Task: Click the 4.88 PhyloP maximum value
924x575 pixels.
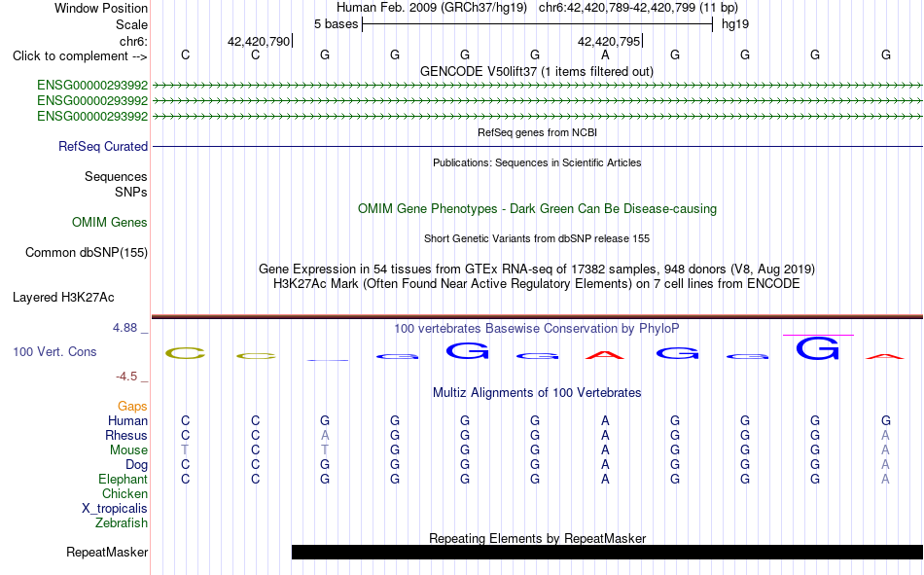Action: pyautogui.click(x=124, y=327)
